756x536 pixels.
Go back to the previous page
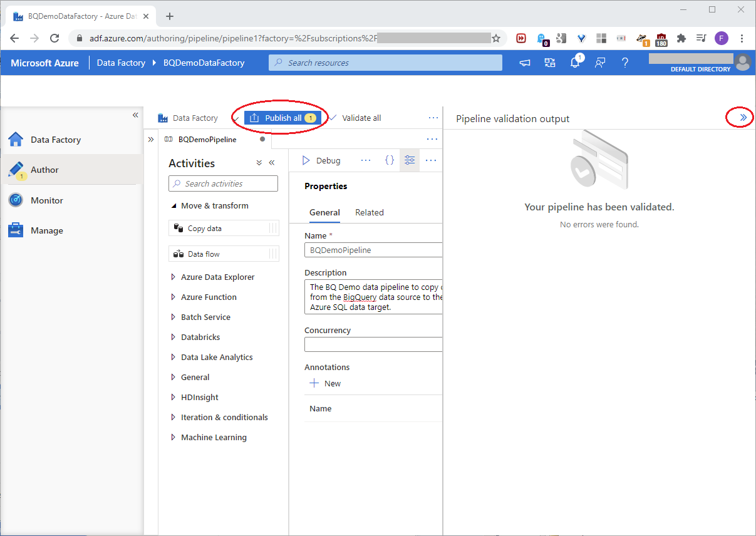coord(15,38)
